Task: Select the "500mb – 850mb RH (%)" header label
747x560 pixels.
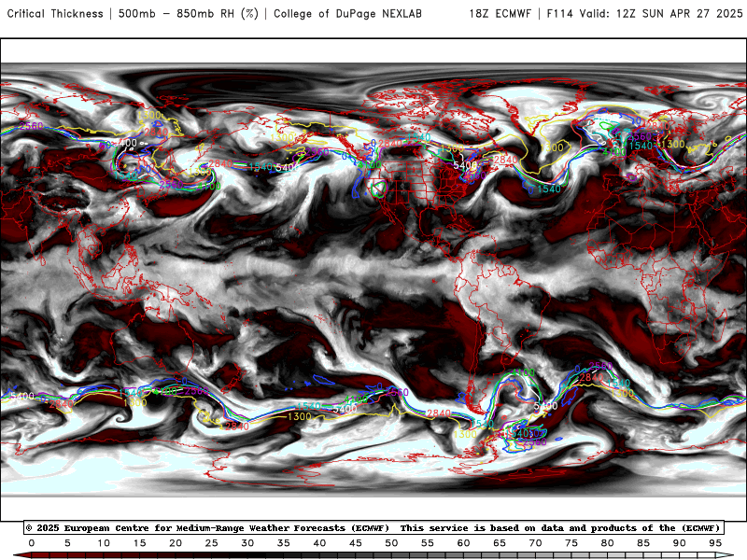Action: coord(189,13)
